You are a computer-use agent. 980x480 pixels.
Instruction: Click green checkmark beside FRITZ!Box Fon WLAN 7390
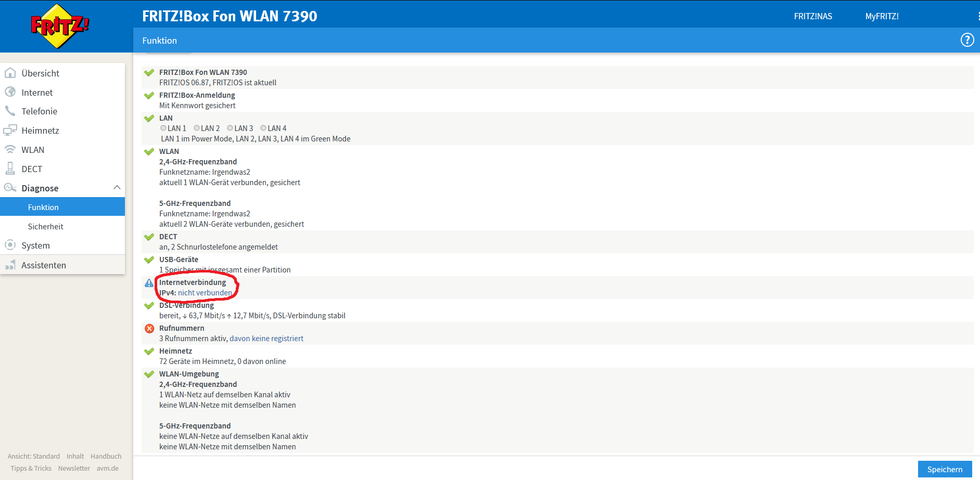149,72
